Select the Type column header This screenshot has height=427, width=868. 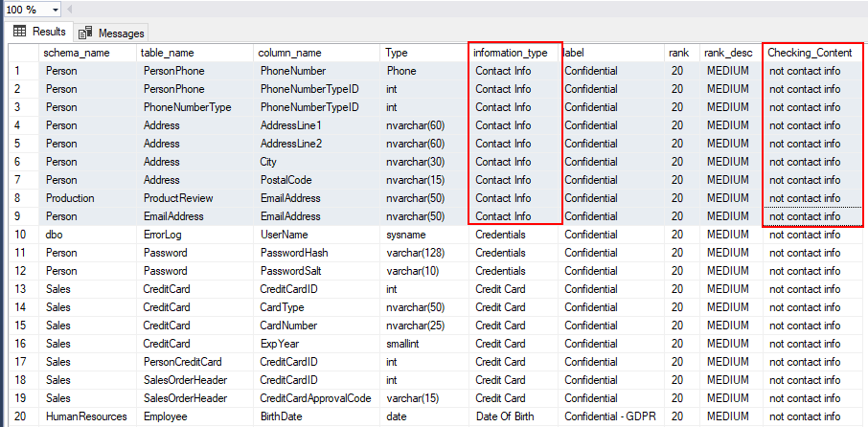pos(424,53)
